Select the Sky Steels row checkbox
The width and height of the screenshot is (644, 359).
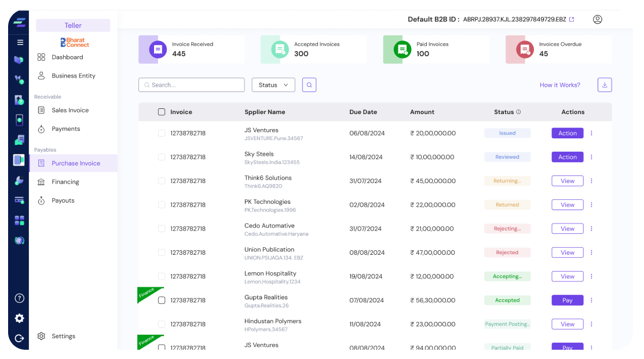pos(162,157)
